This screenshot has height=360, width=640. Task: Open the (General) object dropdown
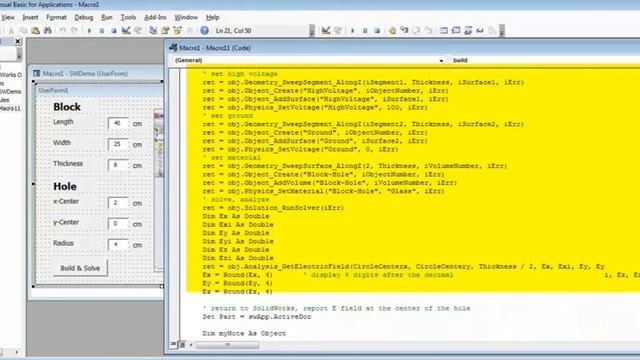[309, 60]
